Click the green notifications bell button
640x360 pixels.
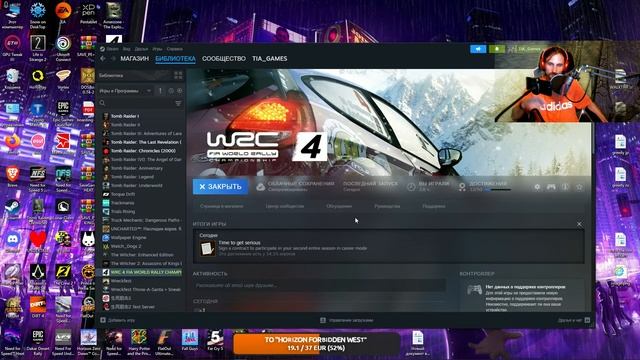pos(497,49)
